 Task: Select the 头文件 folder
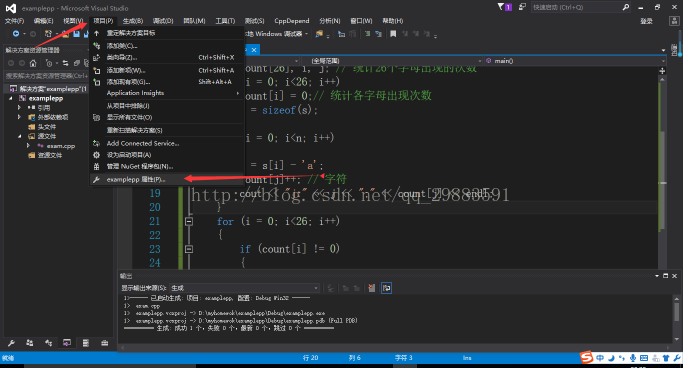47,127
